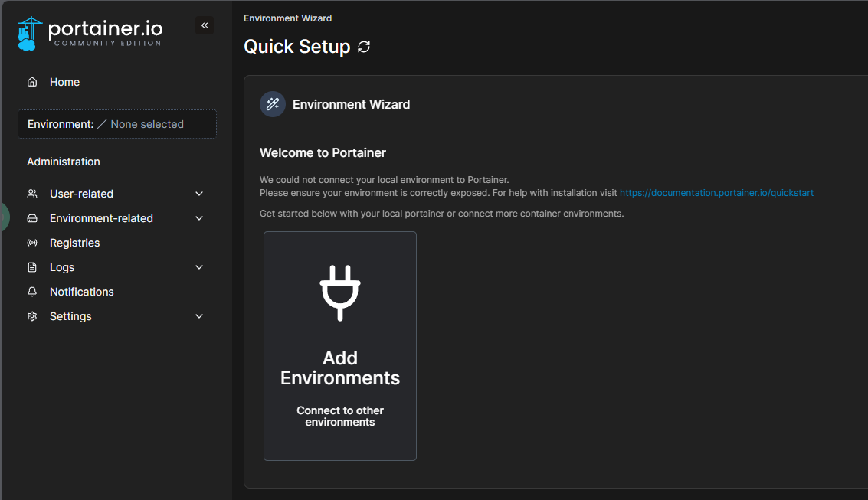Expand the Logs chevron
The height and width of the screenshot is (500, 868).
pos(199,267)
